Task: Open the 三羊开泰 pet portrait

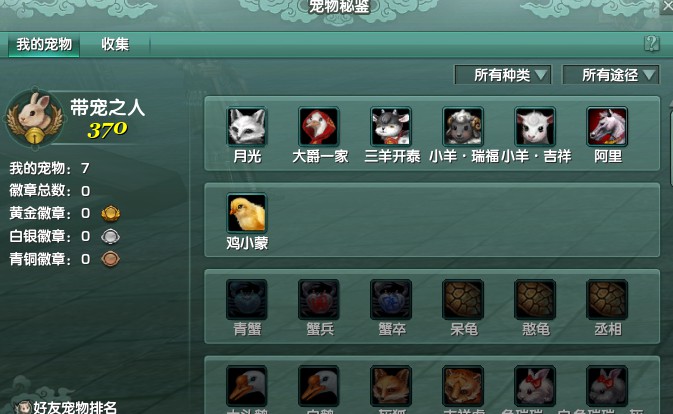Action: [391, 127]
